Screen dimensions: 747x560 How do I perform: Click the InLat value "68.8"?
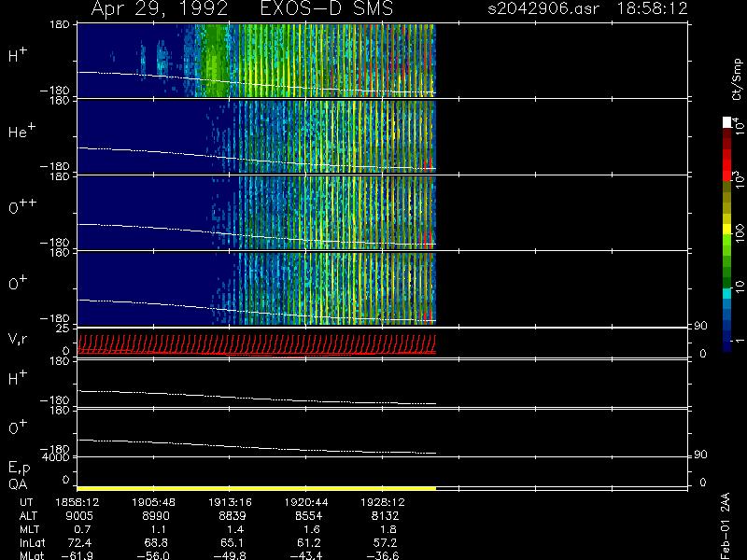tap(156, 542)
